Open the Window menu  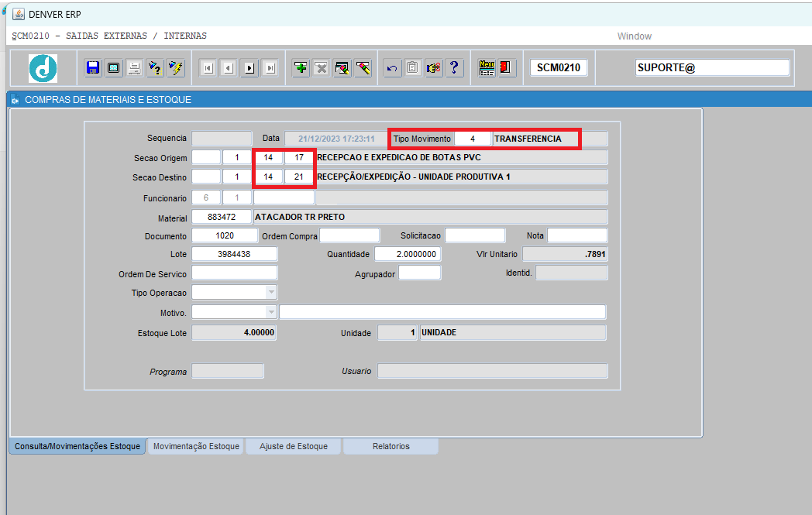coord(635,36)
